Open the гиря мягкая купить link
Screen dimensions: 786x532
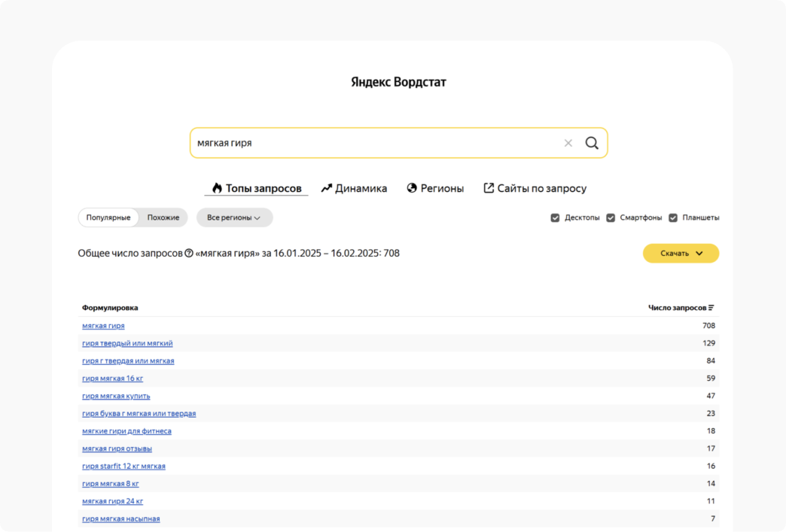click(x=116, y=396)
